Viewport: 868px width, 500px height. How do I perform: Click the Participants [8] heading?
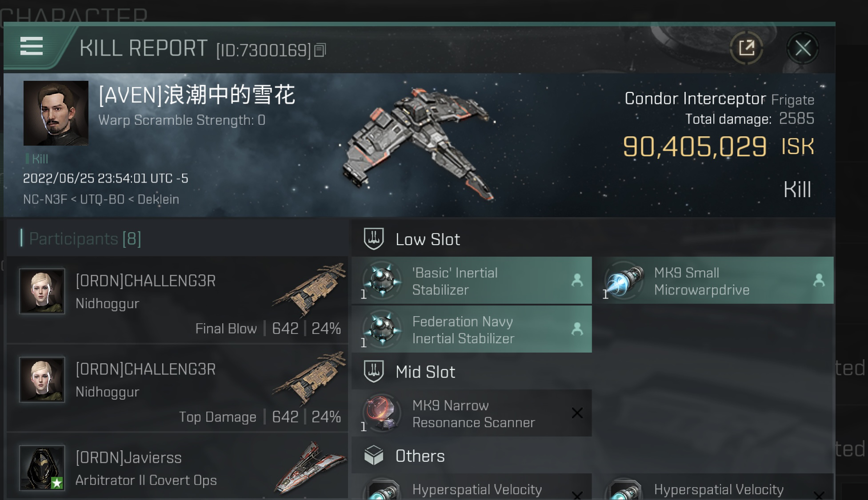coord(85,239)
